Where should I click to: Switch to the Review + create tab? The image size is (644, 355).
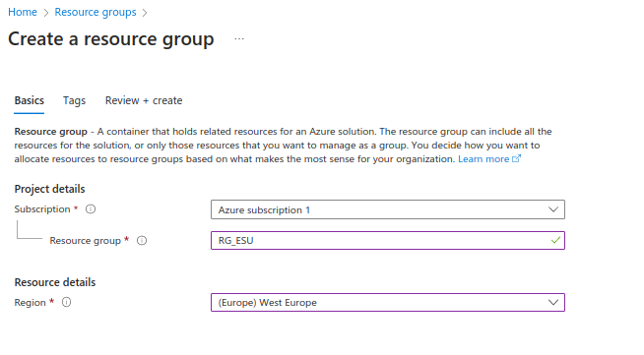[144, 101]
